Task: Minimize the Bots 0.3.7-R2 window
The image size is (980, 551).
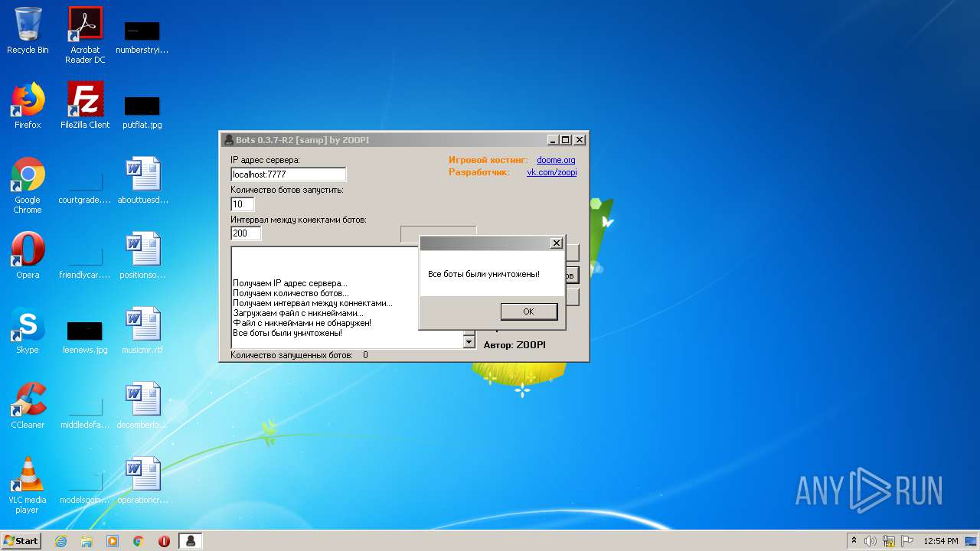Action: tap(553, 140)
